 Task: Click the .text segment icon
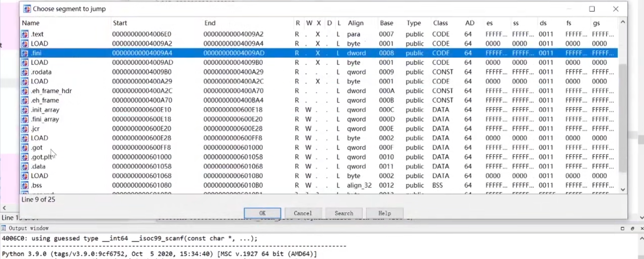point(25,34)
